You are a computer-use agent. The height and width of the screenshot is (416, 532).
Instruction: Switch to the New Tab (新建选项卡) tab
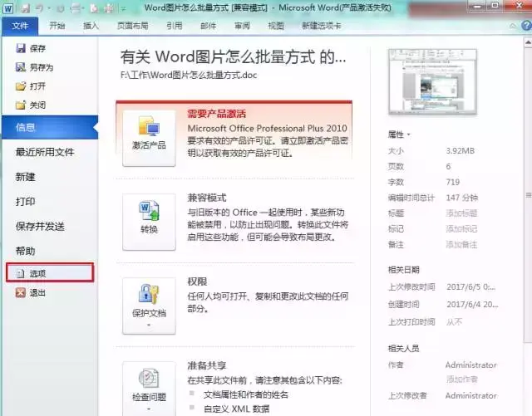(x=322, y=26)
